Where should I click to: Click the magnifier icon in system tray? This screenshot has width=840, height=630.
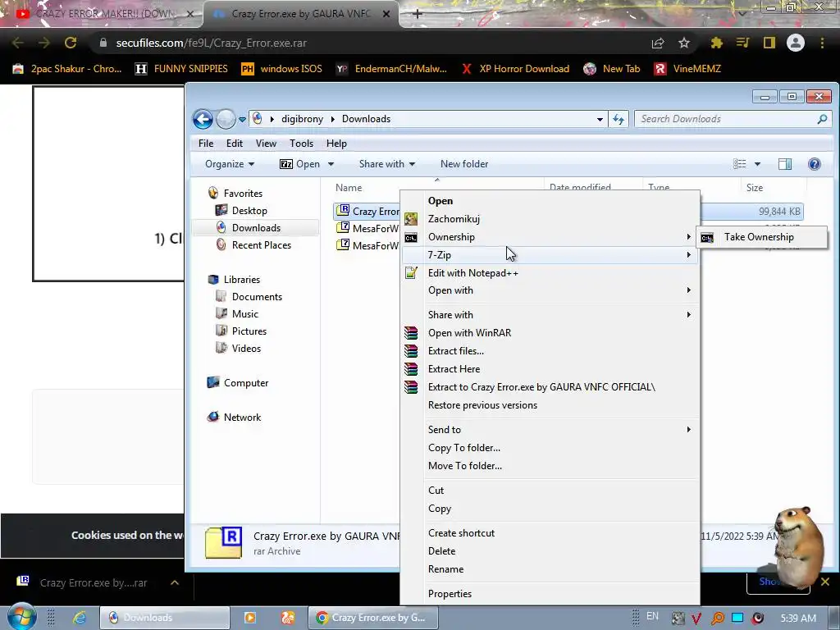[717, 618]
